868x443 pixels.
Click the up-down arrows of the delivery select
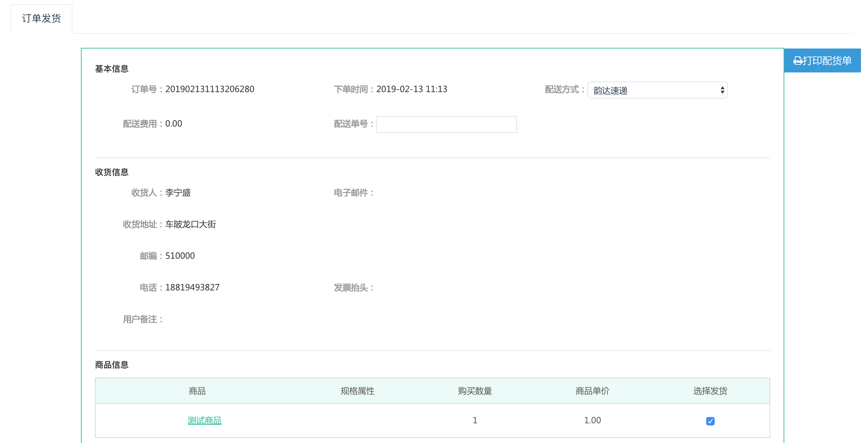coord(722,90)
